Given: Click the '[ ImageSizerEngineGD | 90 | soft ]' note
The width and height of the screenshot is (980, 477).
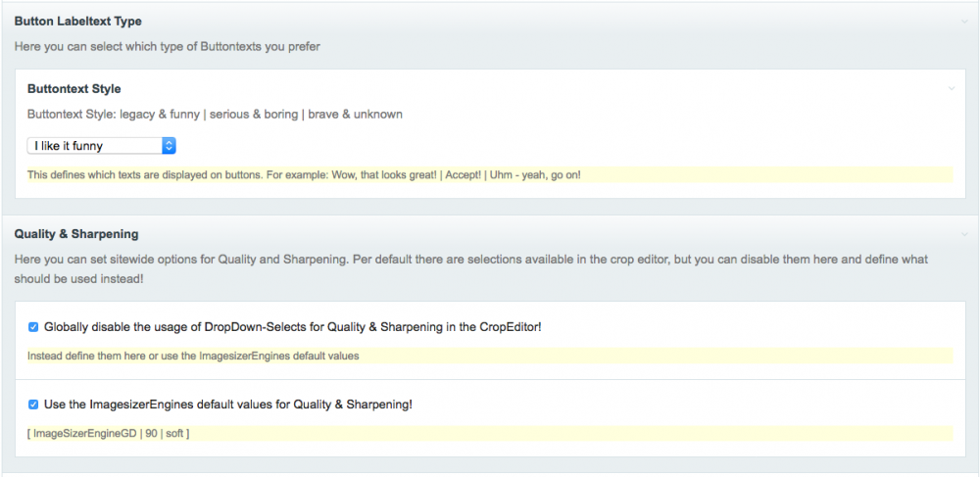Looking at the screenshot, I should coord(109,432).
